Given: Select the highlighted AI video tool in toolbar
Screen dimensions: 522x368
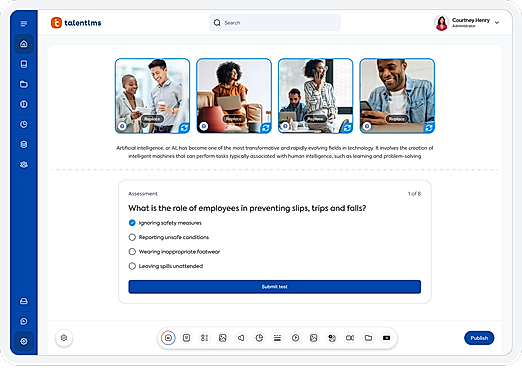Looking at the screenshot, I should point(168,338).
